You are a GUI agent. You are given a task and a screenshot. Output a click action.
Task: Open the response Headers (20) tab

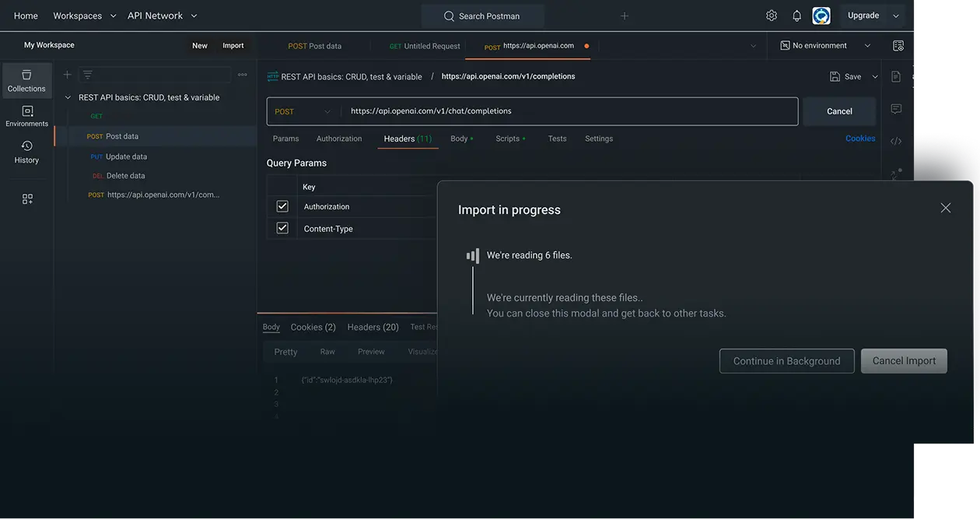click(x=373, y=327)
